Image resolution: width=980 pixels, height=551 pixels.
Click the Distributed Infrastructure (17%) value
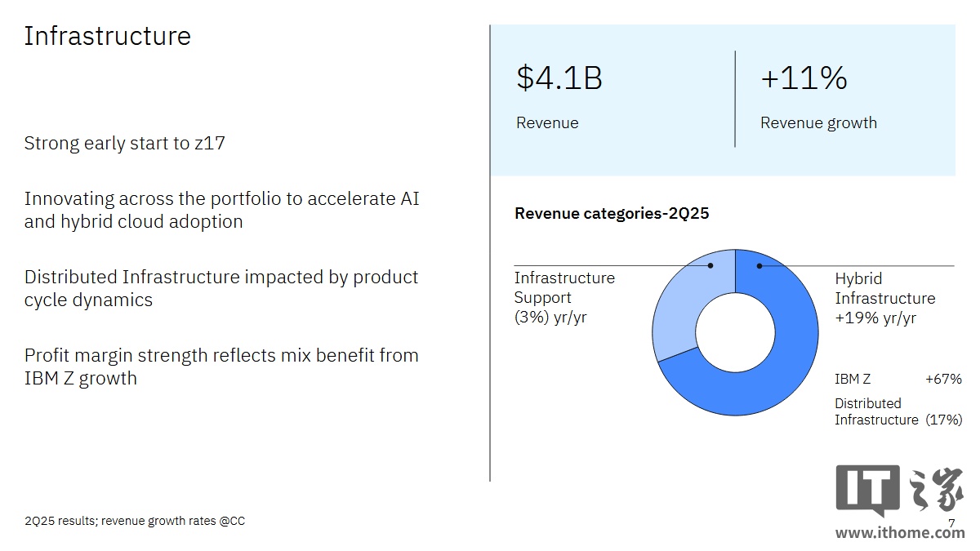pos(943,420)
